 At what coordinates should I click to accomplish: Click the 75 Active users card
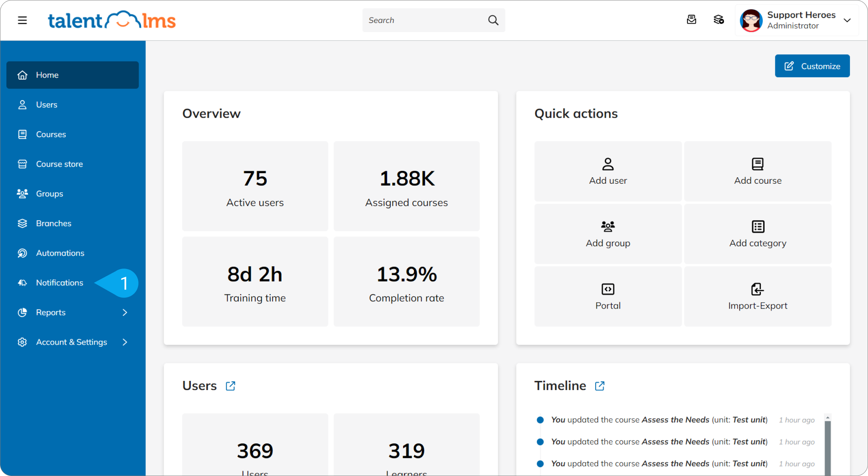[255, 186]
